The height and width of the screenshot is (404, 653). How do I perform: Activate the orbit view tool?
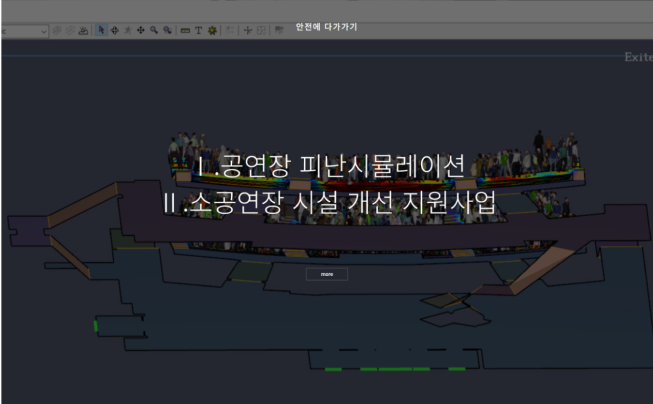(x=114, y=31)
